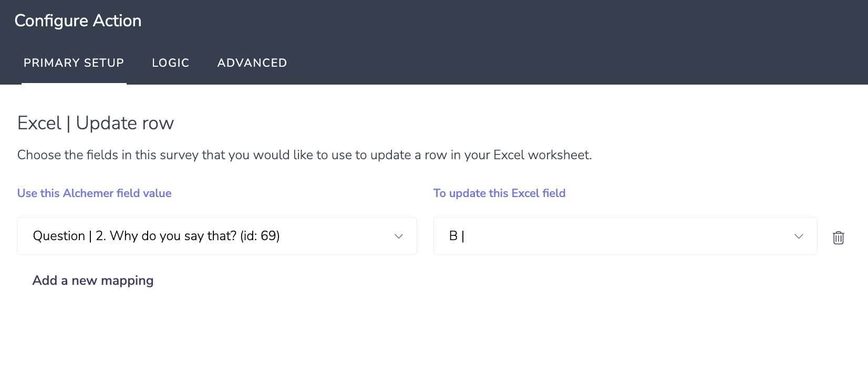Switch to the LOGIC tab

point(170,63)
